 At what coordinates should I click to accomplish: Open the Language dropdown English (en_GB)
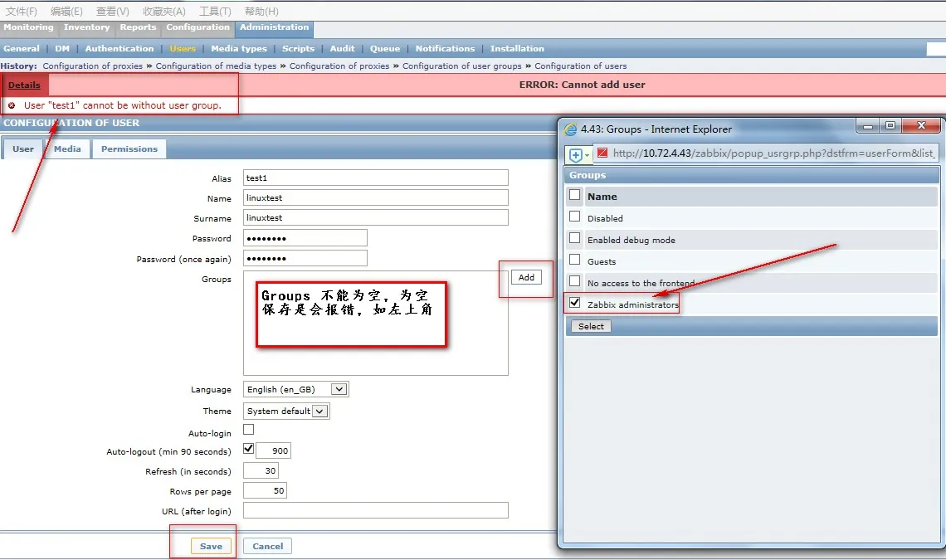(295, 390)
